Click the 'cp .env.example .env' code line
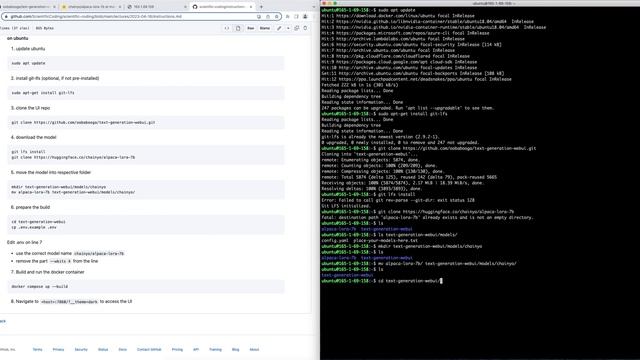This screenshot has height=360, width=640. pyautogui.click(x=34, y=227)
